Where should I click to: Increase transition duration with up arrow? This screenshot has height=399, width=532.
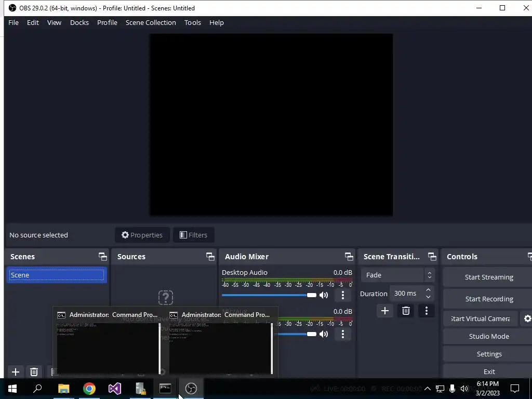(428, 290)
